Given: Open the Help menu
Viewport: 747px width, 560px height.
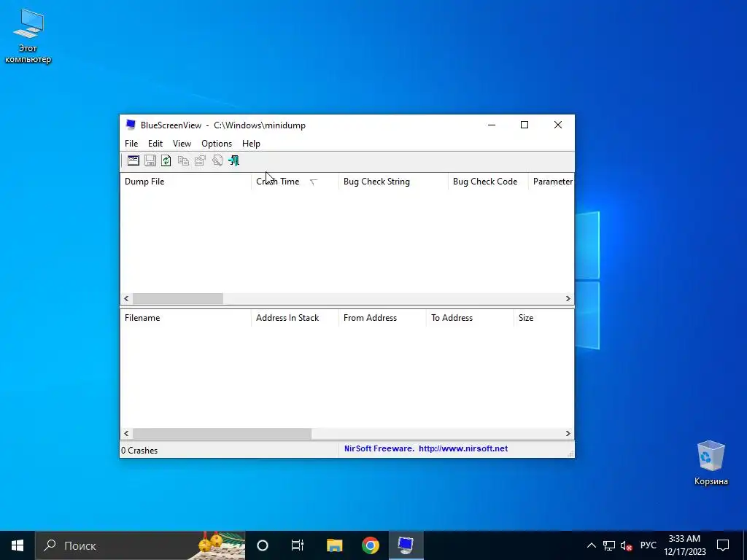Looking at the screenshot, I should (x=251, y=144).
